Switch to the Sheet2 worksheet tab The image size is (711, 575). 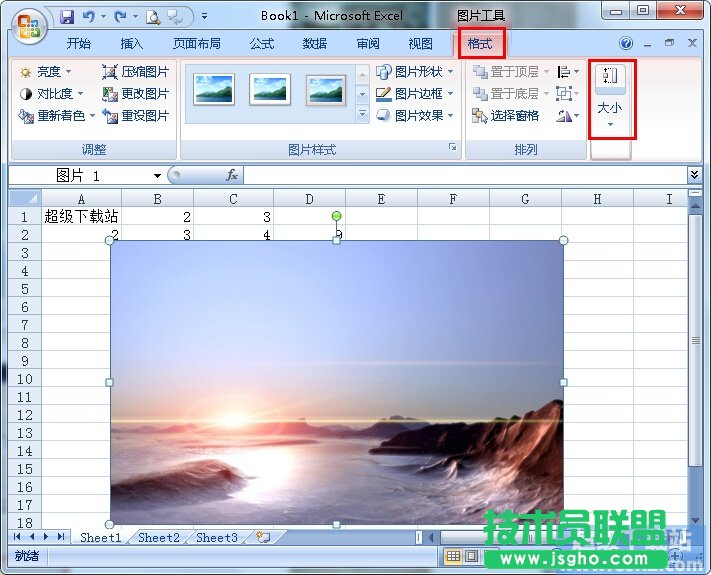pyautogui.click(x=158, y=537)
